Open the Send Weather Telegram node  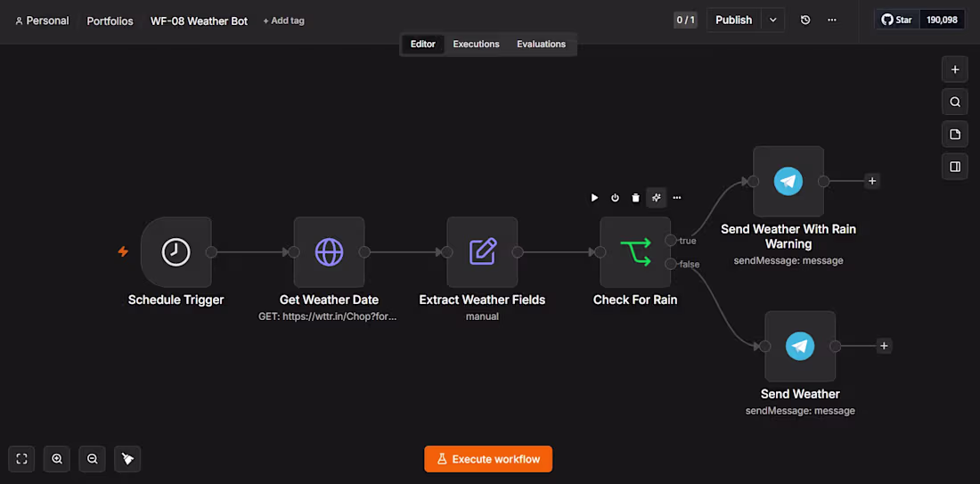(x=800, y=346)
